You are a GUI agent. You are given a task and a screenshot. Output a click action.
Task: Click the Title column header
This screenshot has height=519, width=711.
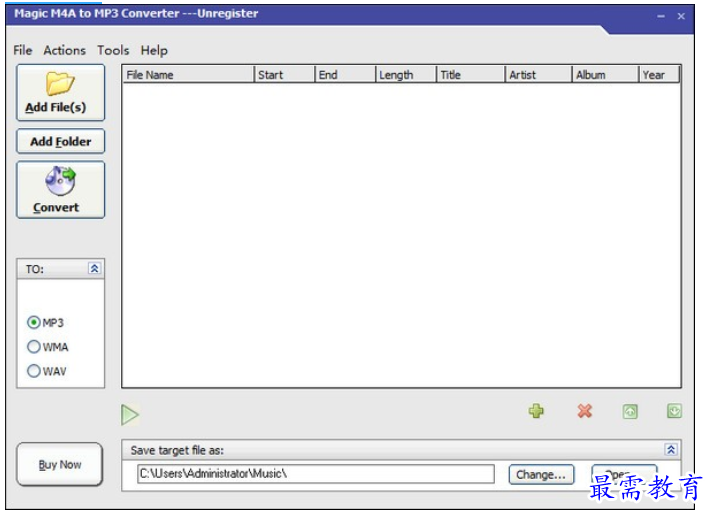(x=471, y=74)
